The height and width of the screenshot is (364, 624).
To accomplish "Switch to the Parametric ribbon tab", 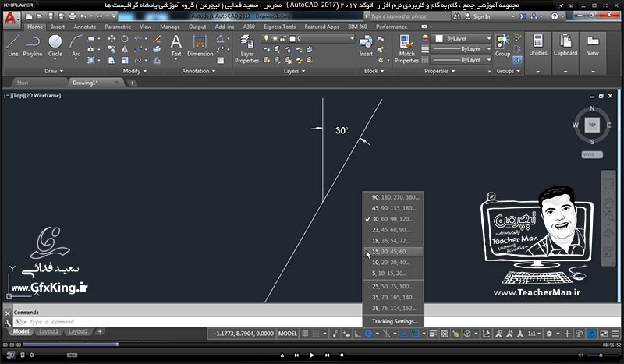I will 118,27.
